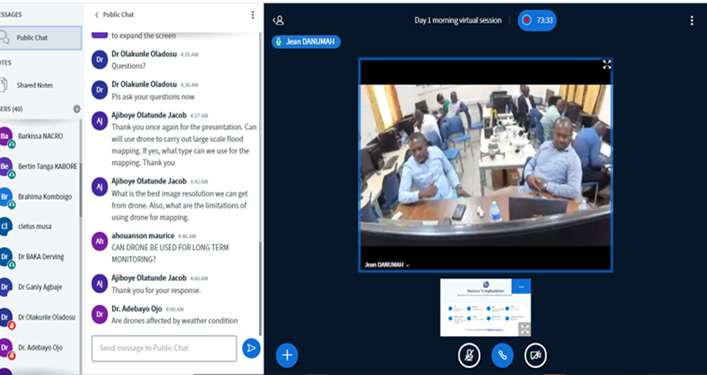The height and width of the screenshot is (375, 707).
Task: Make Jean DANUMAH webcam fullscreen
Action: tap(606, 64)
